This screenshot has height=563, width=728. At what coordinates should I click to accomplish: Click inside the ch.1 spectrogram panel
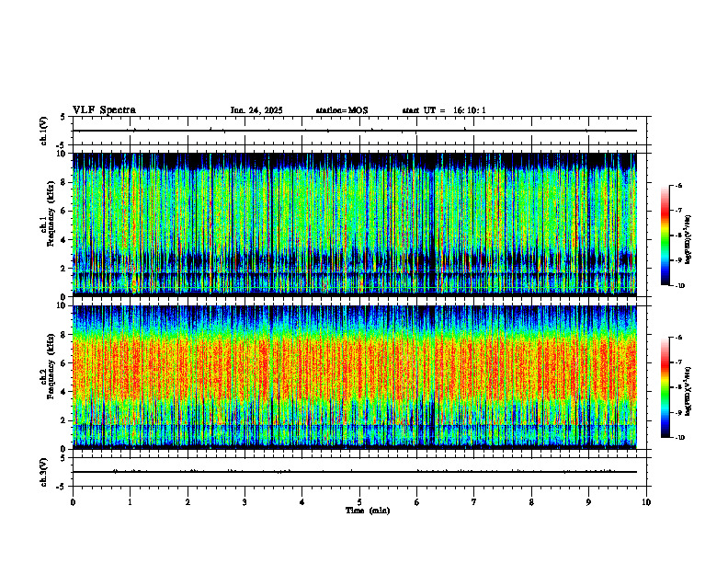354,224
